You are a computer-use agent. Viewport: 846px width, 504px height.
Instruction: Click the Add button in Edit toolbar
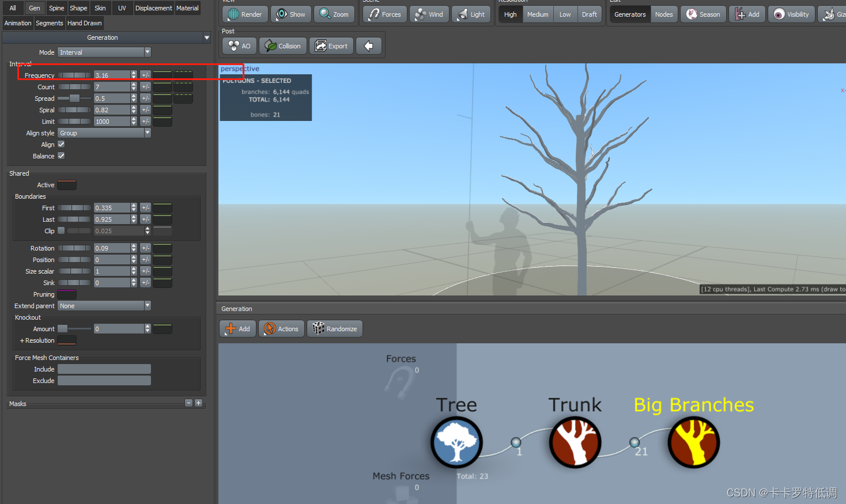747,14
